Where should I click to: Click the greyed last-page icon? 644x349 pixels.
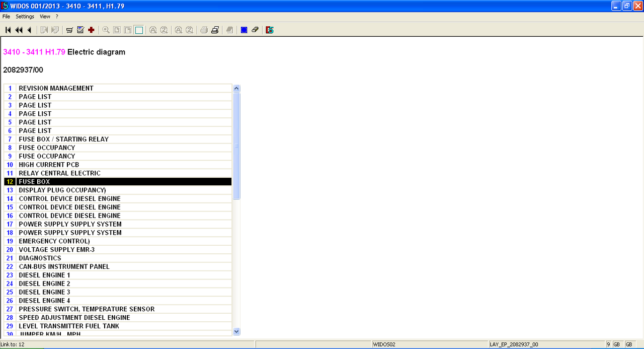click(55, 30)
